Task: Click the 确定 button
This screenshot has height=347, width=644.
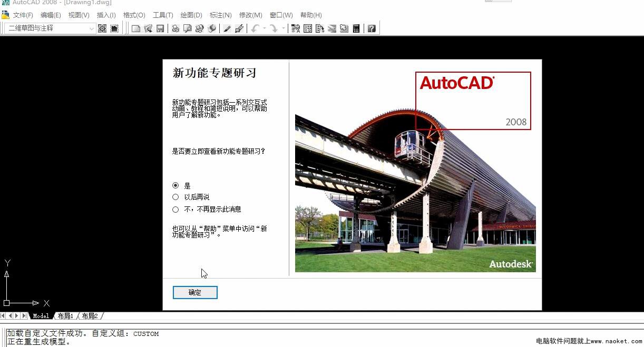Action: click(195, 292)
